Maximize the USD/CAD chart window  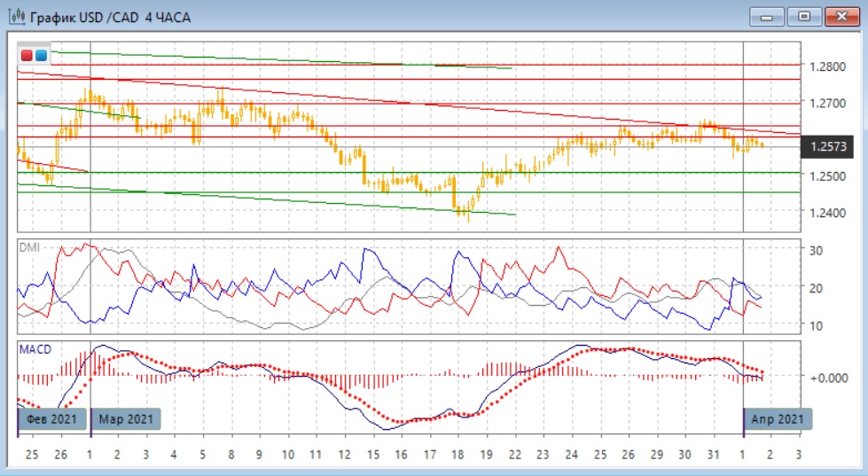804,16
